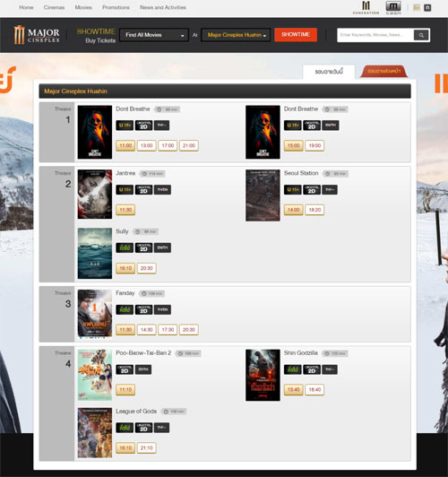Select the 20:30 showtime for Fanday
This screenshot has height=477, width=448.
pos(189,329)
